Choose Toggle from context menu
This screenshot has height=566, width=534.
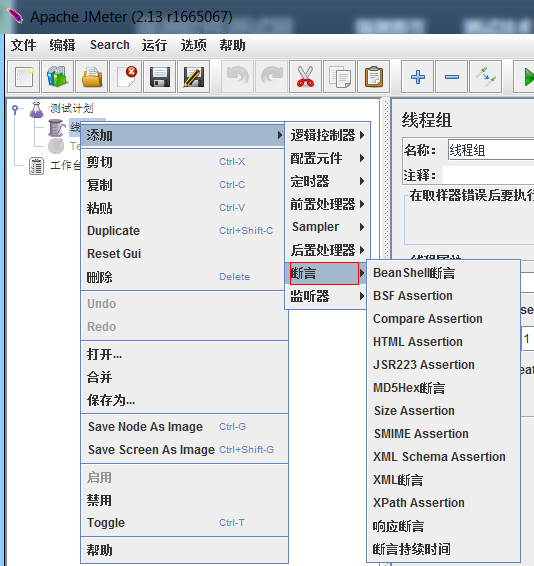[x=184, y=523]
